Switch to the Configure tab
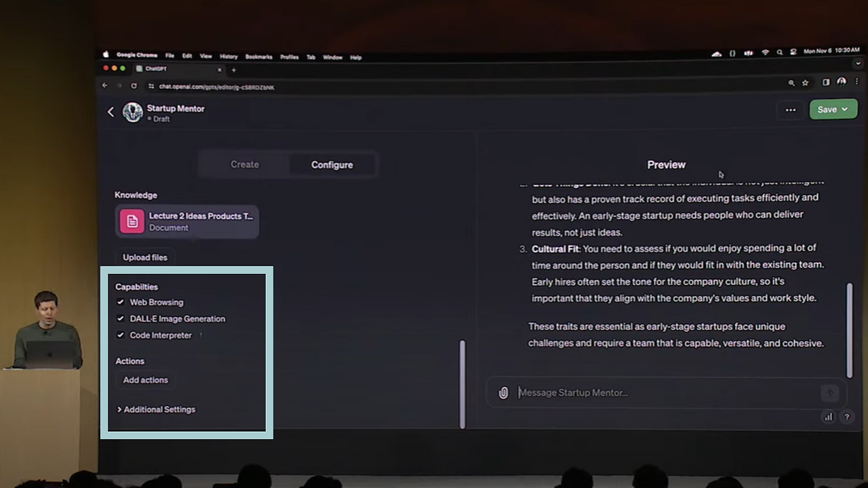Screen dimensions: 868x488 [332, 165]
